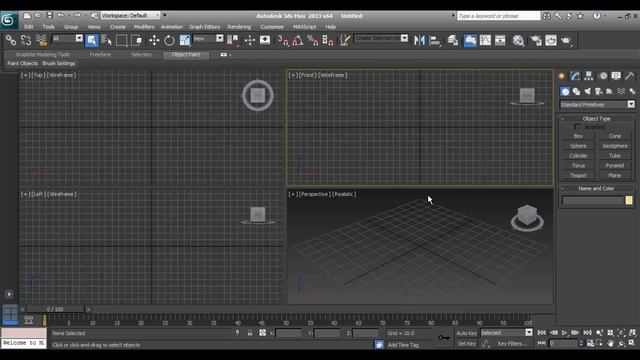Toggle Window/Crossing selection mode
Viewport: 640px width, 360px height.
pos(137,40)
